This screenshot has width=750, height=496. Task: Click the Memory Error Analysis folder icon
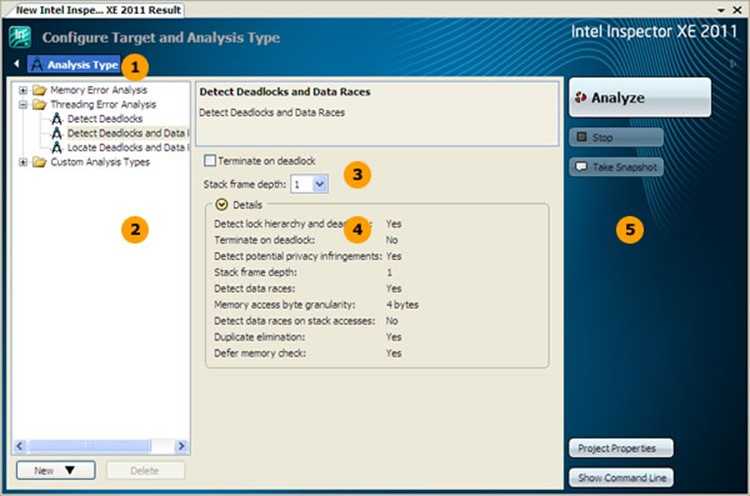coord(39,90)
